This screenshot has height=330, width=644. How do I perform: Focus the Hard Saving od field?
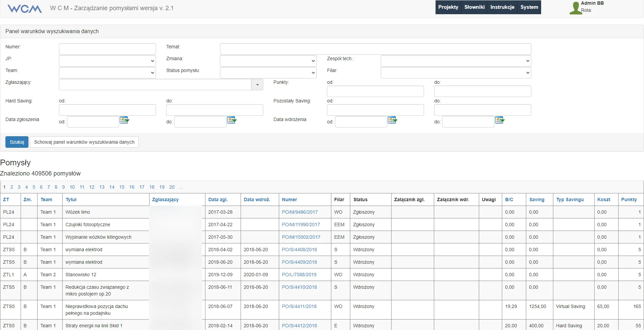tap(107, 110)
